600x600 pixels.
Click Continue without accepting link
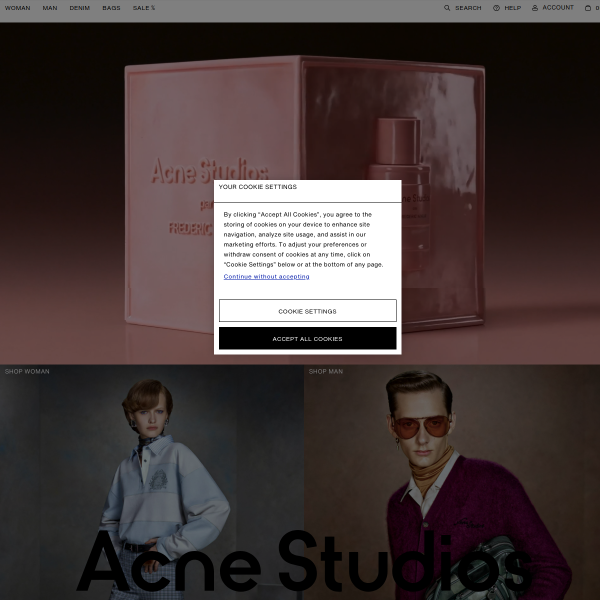[x=266, y=277]
